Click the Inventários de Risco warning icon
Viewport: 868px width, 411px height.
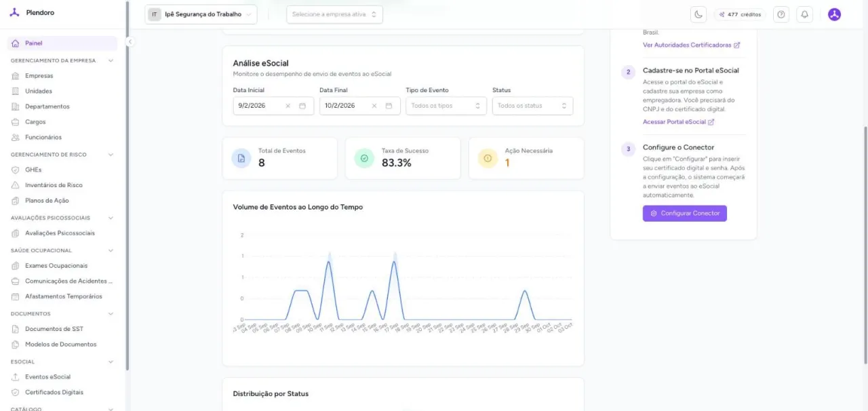click(x=16, y=185)
